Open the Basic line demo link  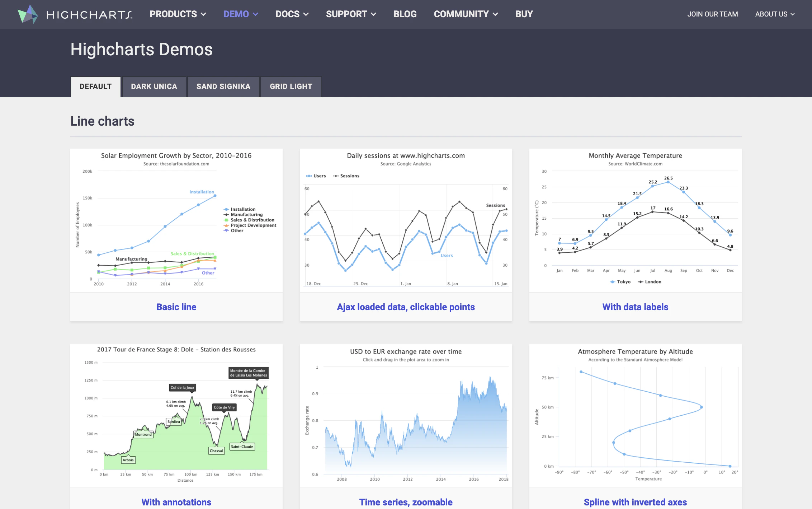point(176,307)
